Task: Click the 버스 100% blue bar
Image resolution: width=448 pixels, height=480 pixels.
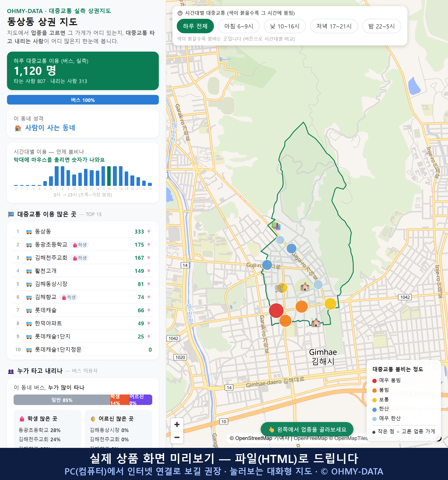Action: (x=83, y=100)
